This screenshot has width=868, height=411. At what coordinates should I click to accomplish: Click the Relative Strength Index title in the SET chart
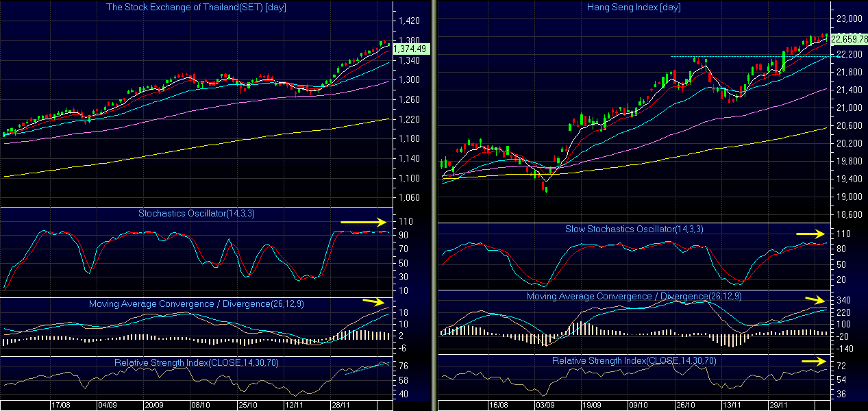[197, 362]
